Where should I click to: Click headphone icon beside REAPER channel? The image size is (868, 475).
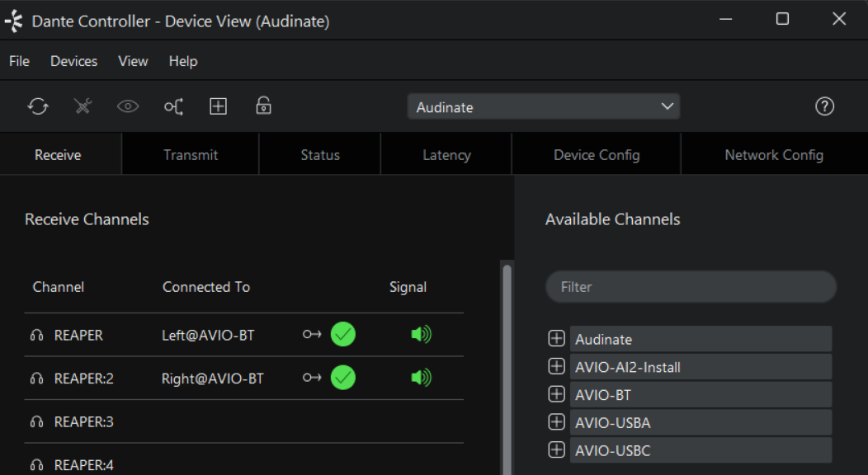36,335
